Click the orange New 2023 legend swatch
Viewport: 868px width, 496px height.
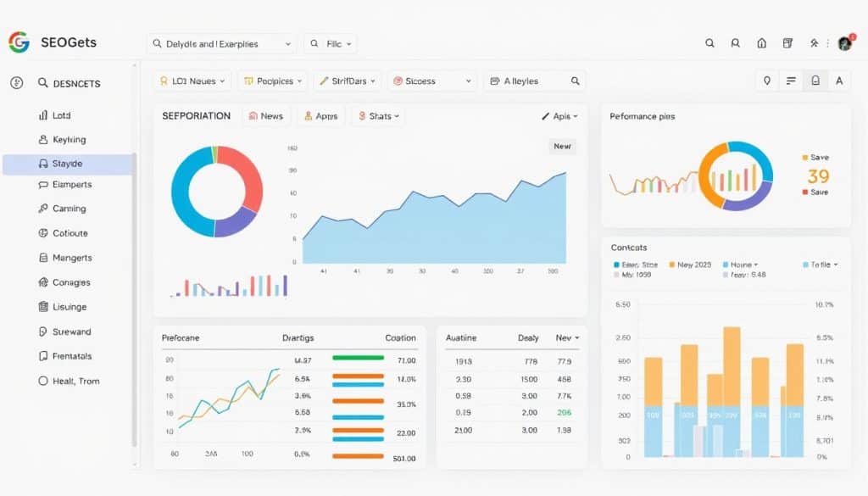(x=672, y=265)
